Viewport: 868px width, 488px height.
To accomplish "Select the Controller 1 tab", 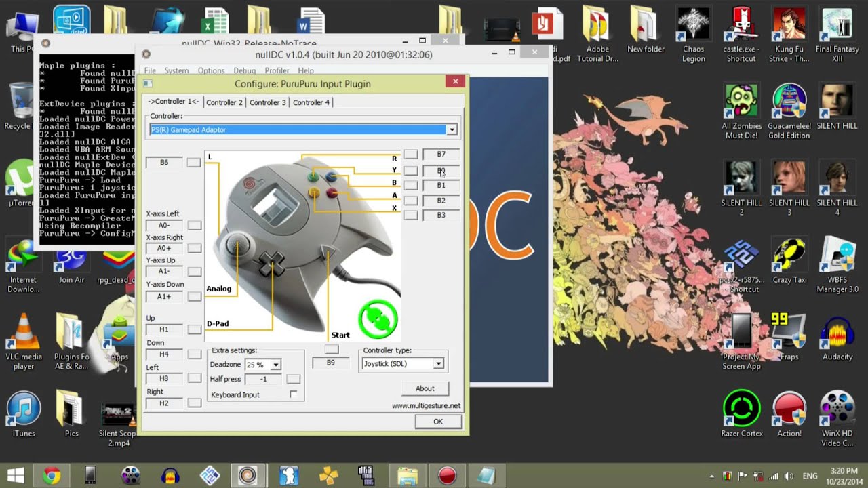I will coord(174,102).
